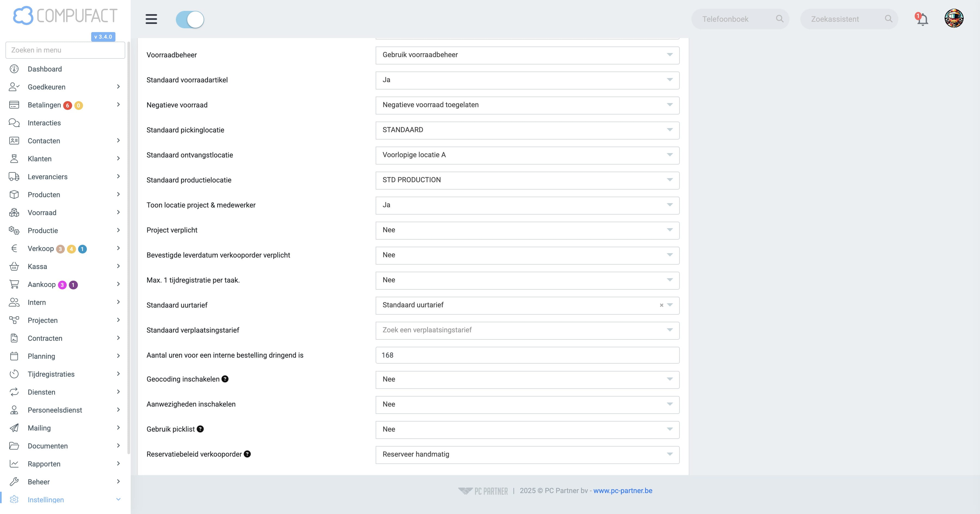Viewport: 980px width, 514px height.
Task: Open the Voorraadbeheer dropdown
Action: [x=527, y=55]
